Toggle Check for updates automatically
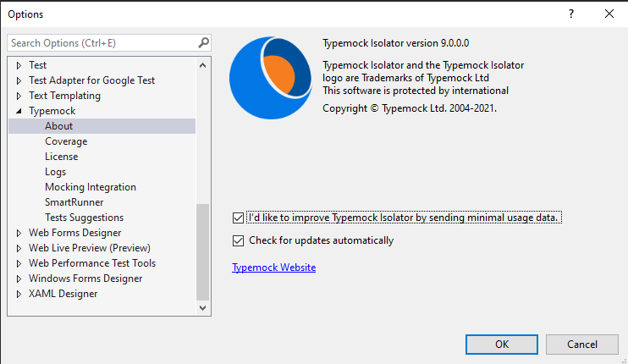Image resolution: width=628 pixels, height=364 pixels. pyautogui.click(x=238, y=240)
